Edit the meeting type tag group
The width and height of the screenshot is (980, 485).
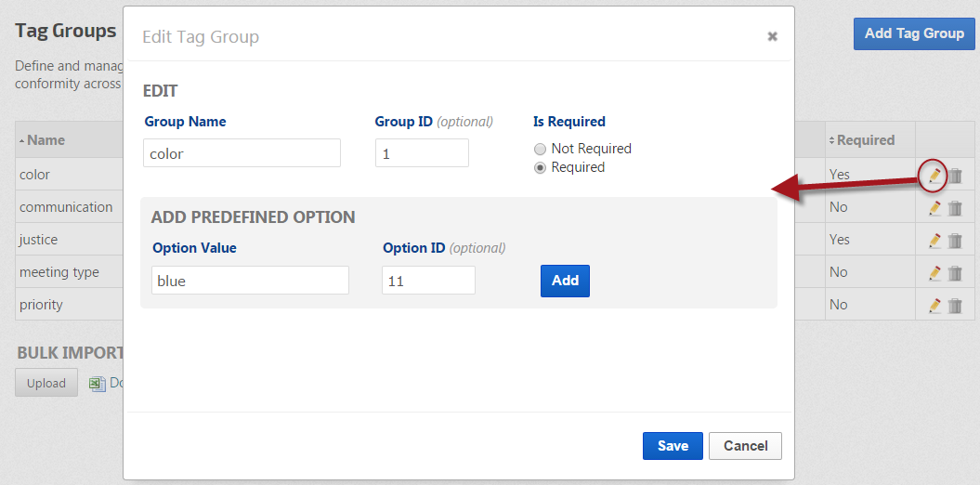[934, 273]
